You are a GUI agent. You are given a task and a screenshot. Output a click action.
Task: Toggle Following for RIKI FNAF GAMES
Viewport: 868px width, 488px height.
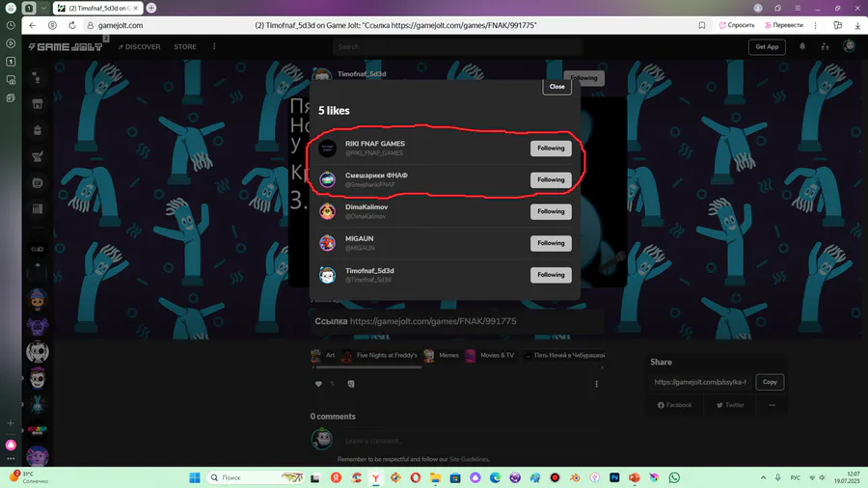(551, 149)
